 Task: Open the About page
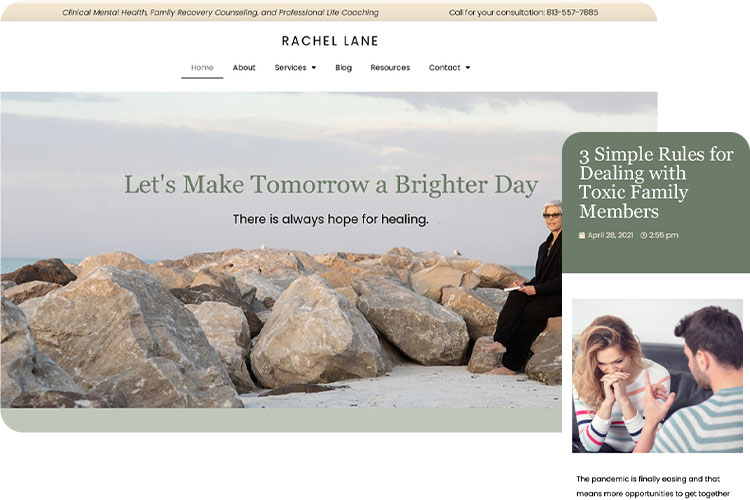click(244, 67)
